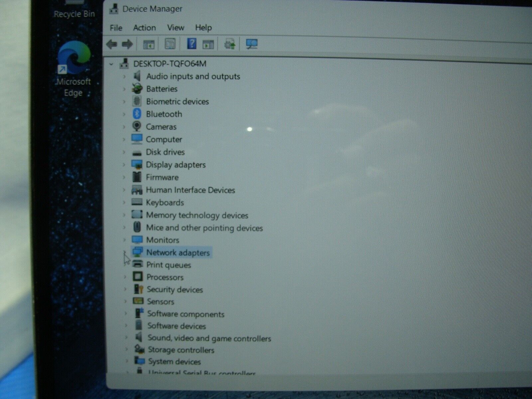The height and width of the screenshot is (399, 532).
Task: Click the Keyboards category icon
Action: [x=137, y=202]
